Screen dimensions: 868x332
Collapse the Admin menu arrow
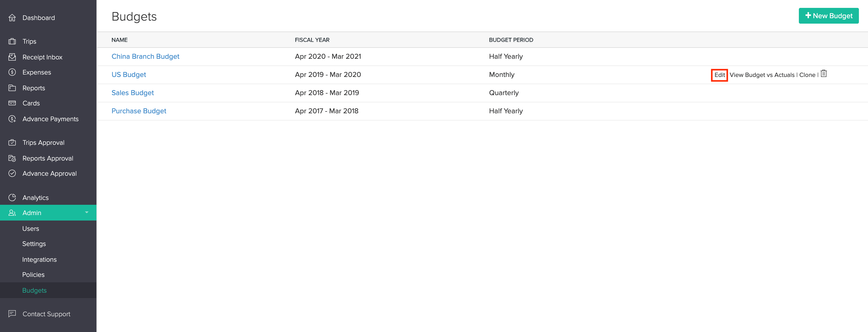87,212
